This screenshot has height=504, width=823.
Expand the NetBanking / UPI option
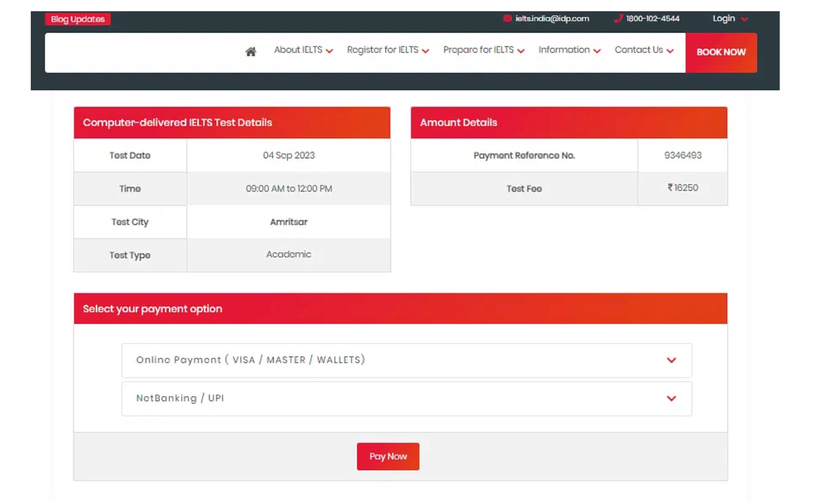pos(407,398)
